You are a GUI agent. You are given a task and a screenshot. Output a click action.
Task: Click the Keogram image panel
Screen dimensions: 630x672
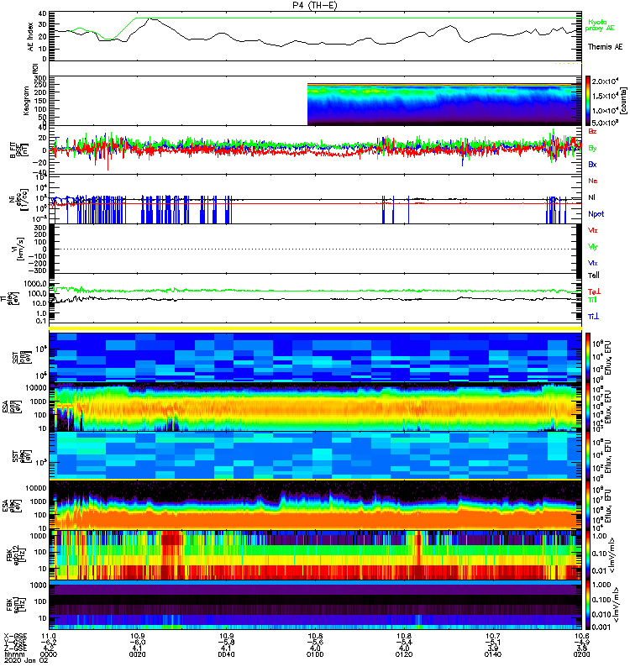(444, 104)
